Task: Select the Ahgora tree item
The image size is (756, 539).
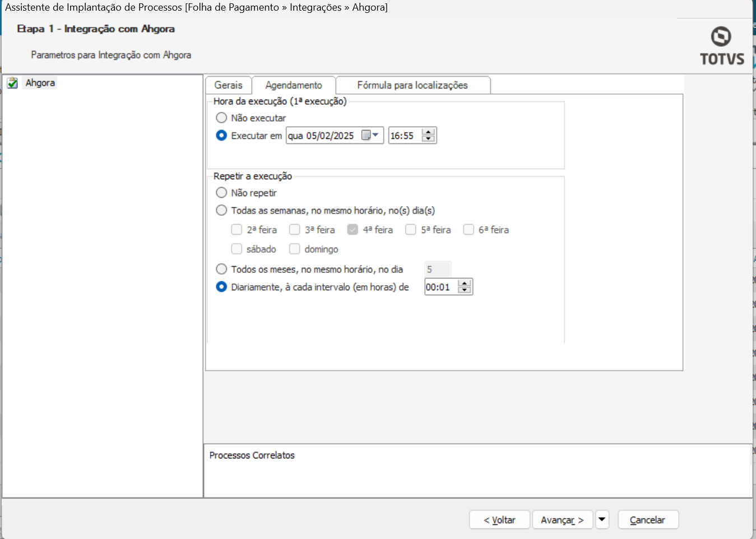Action: click(x=40, y=83)
